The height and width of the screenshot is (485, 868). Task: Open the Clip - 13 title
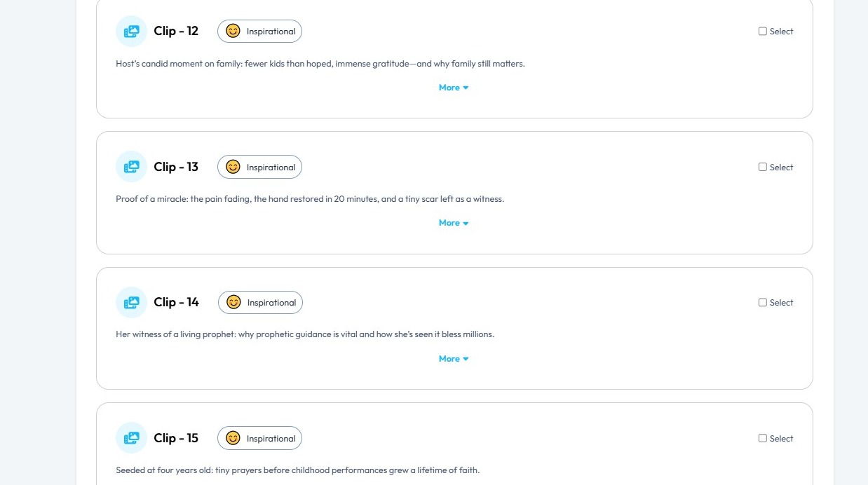pyautogui.click(x=176, y=167)
